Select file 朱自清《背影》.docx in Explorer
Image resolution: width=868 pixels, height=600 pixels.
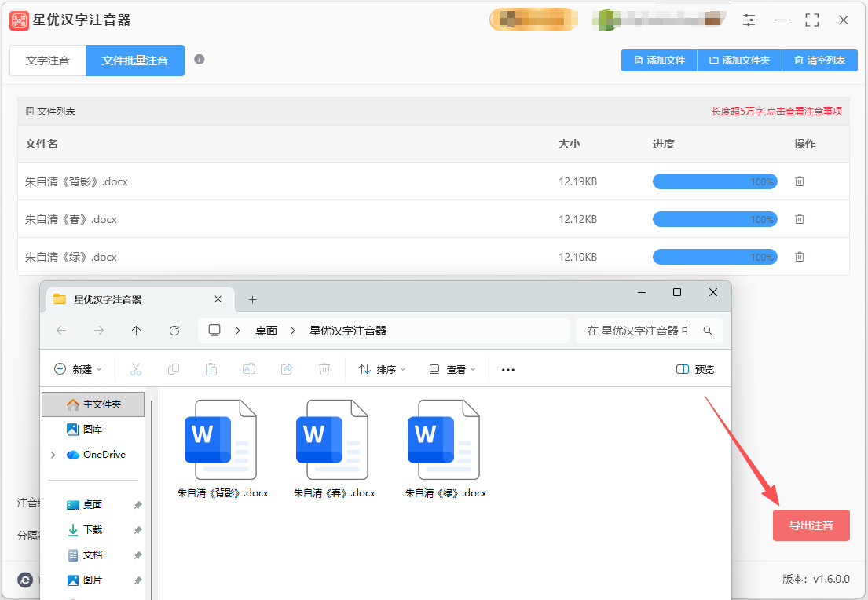222,448
